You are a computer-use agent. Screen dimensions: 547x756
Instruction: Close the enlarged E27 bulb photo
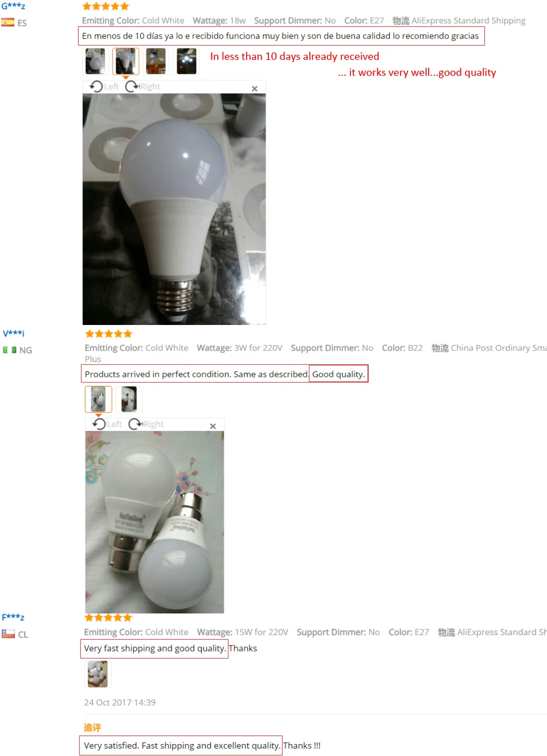pyautogui.click(x=255, y=88)
